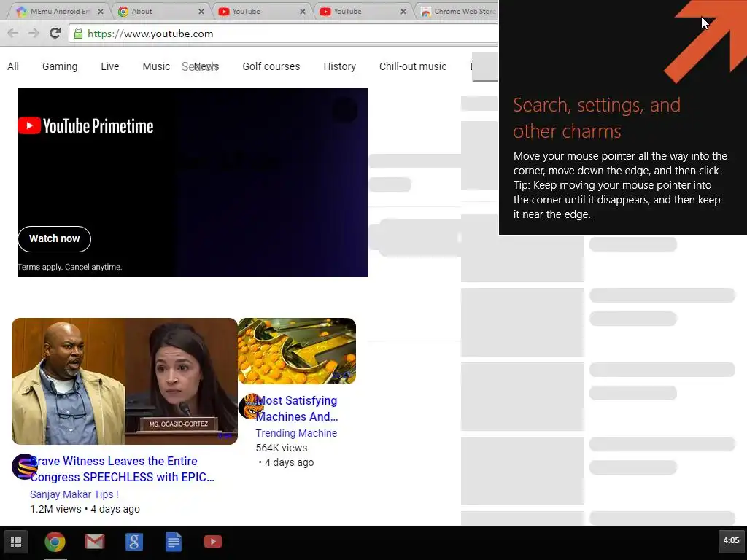This screenshot has height=560, width=747.
Task: Select the Gaming category chip
Action: coord(60,66)
